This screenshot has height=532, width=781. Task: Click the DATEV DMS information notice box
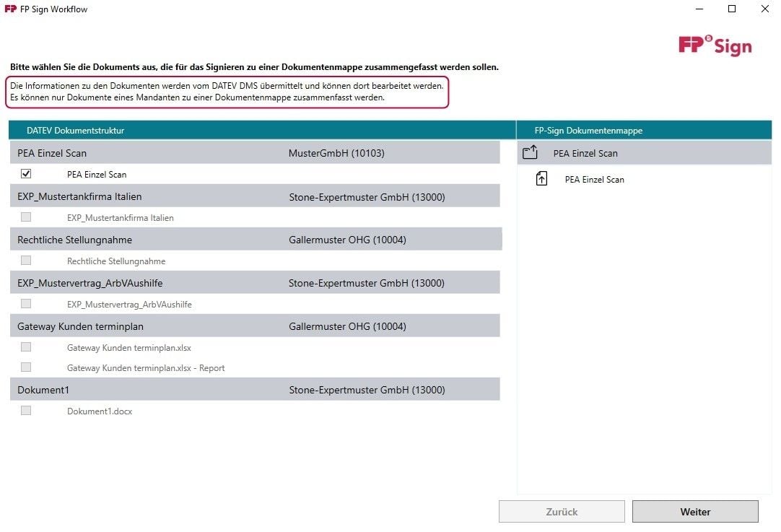point(227,92)
